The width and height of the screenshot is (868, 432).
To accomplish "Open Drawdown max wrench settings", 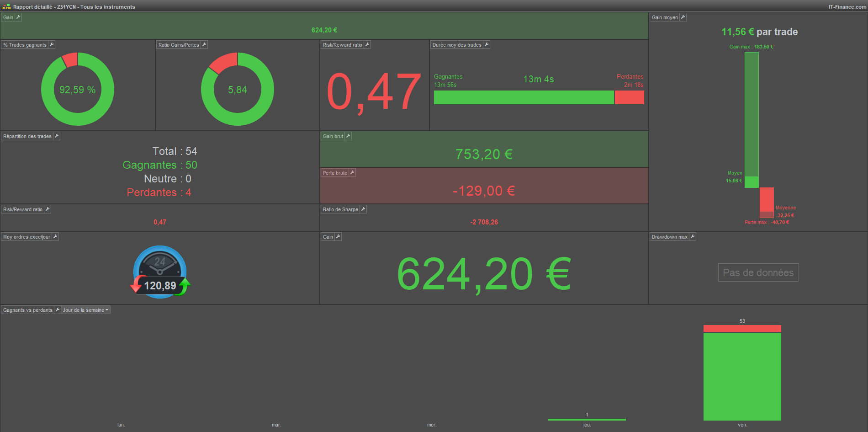I will [693, 237].
